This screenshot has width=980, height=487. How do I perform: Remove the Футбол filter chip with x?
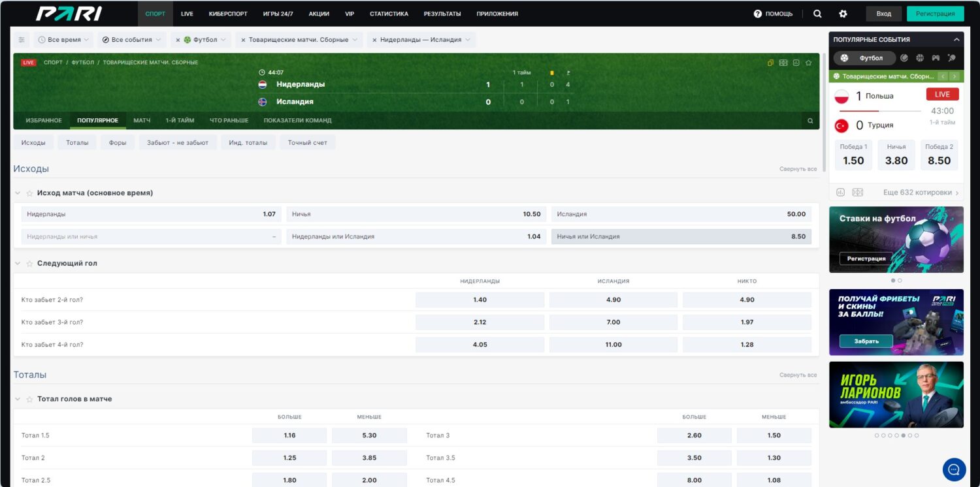[x=178, y=40]
